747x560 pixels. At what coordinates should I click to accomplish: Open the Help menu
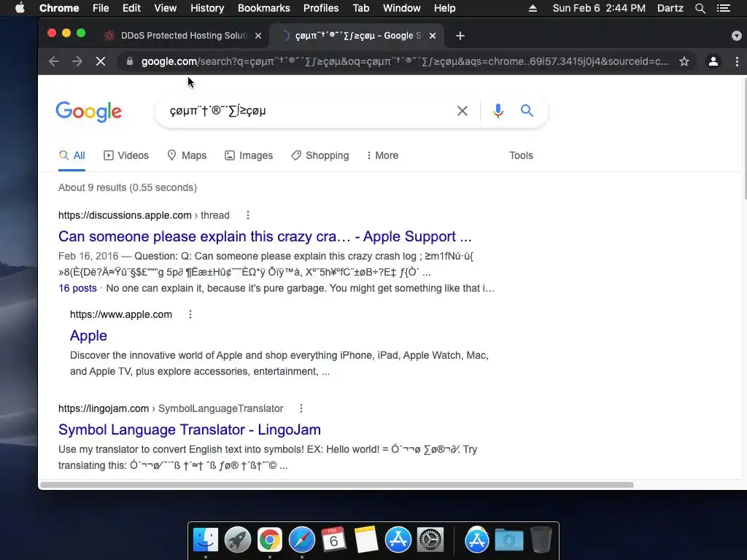click(444, 8)
